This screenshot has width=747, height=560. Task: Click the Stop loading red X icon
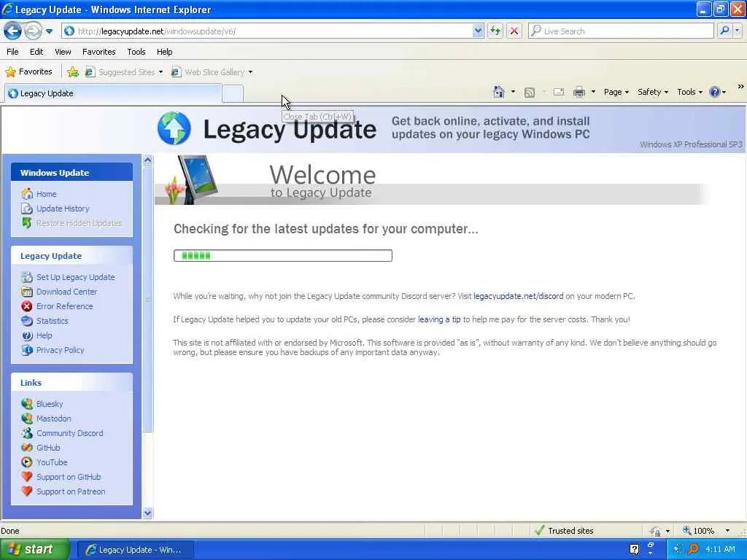pyautogui.click(x=514, y=31)
